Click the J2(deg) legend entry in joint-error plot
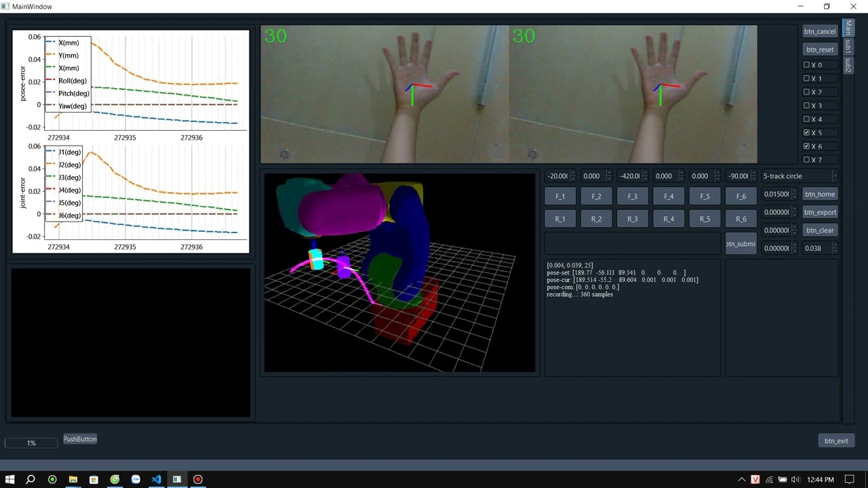This screenshot has height=488, width=868. point(63,165)
